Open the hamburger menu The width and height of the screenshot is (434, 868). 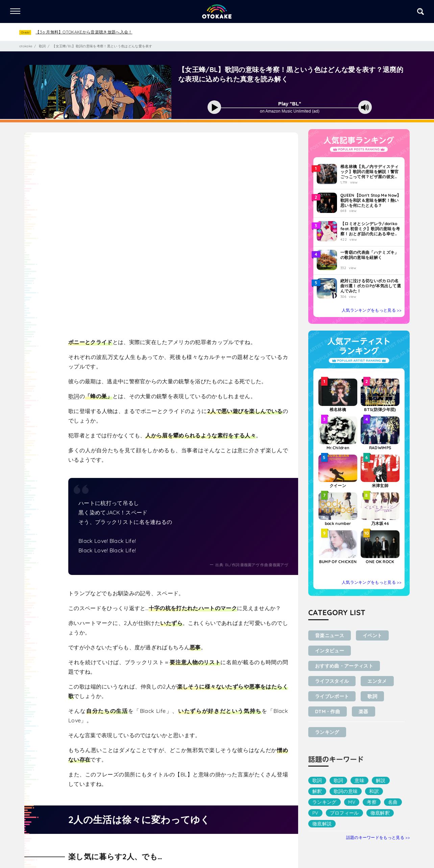15,11
